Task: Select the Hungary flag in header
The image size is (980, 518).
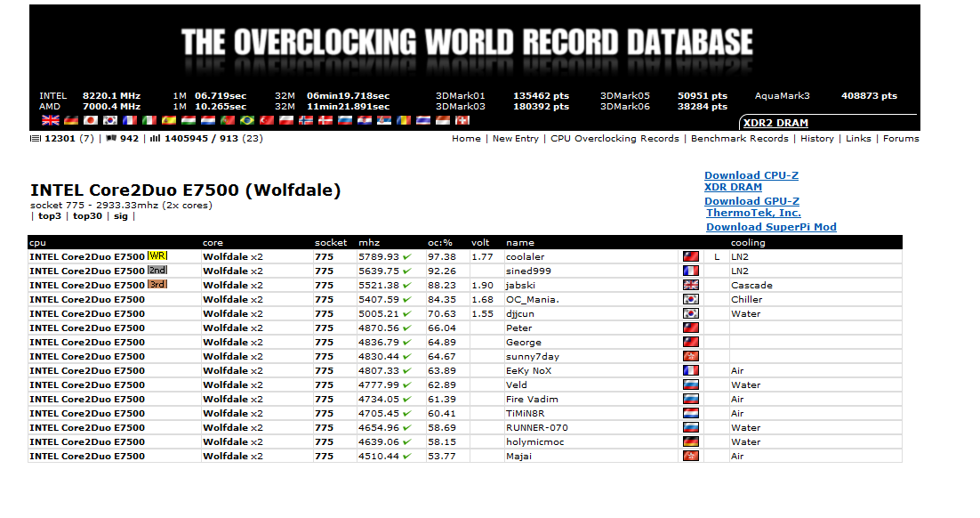Action: coord(189,120)
